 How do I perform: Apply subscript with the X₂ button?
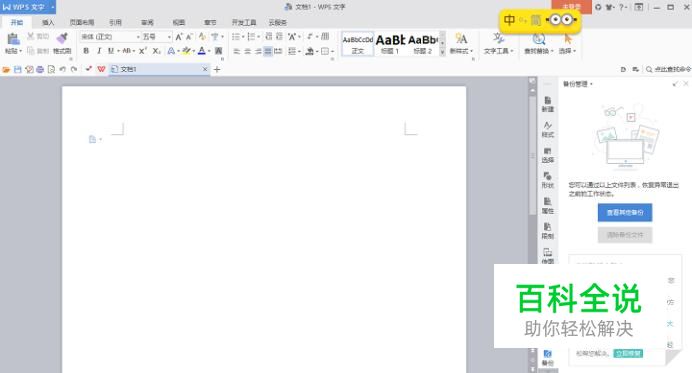(x=156, y=51)
